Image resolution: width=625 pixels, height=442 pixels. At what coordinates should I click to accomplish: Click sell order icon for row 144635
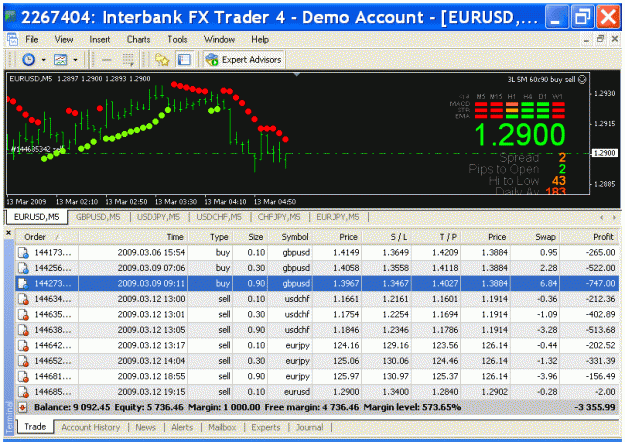point(24,315)
